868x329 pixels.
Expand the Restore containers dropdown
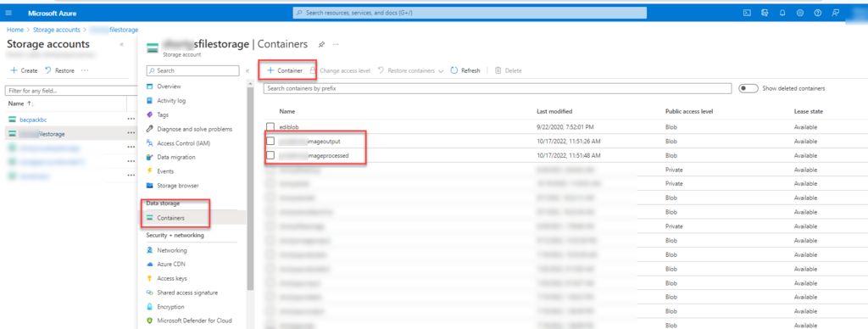(441, 71)
